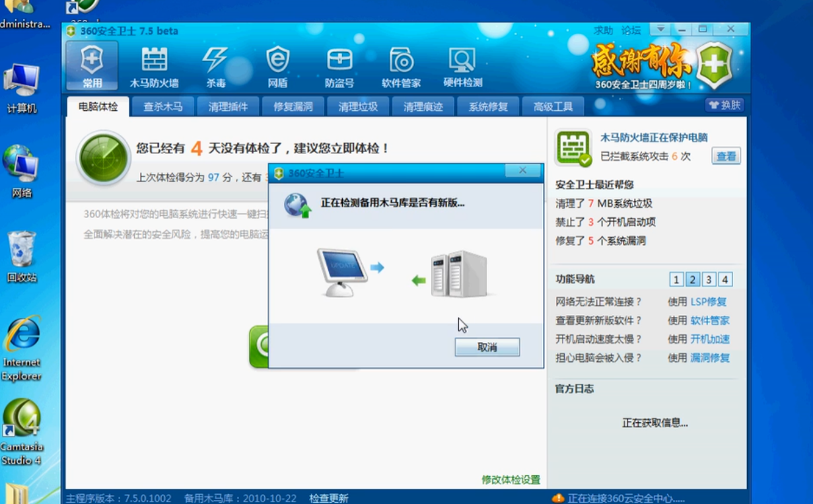
Task: Open title bar dropdown menu arrow
Action: 660,30
